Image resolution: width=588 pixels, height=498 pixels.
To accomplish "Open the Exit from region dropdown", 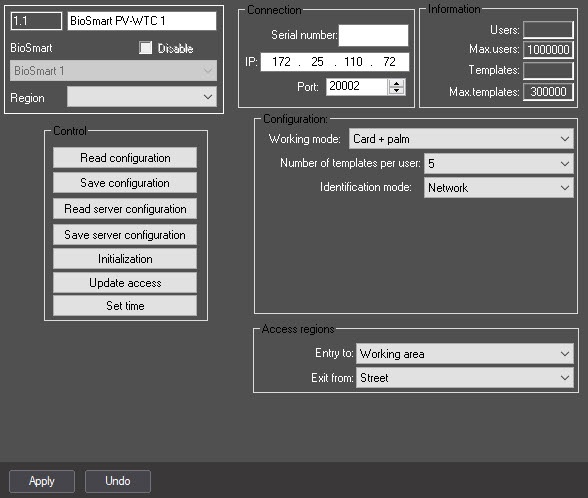I will tap(465, 378).
